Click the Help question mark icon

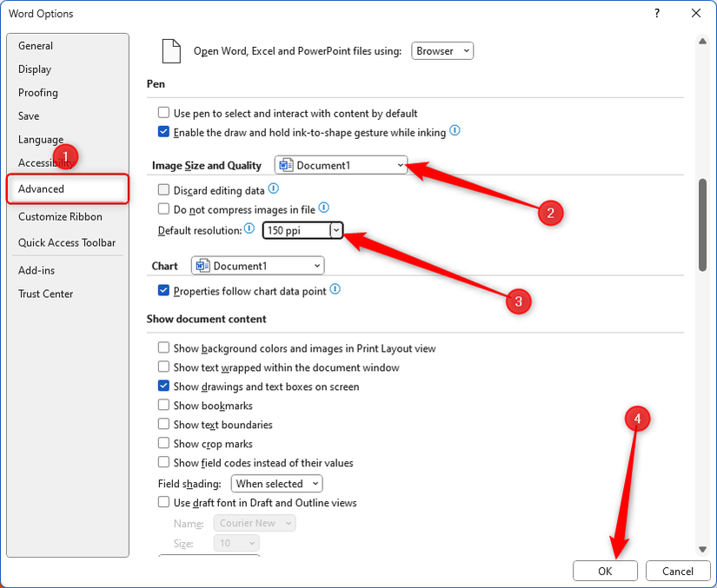[x=658, y=14]
